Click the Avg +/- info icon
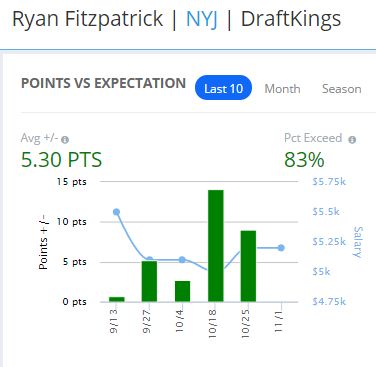Image resolution: width=376 pixels, height=367 pixels. (x=65, y=140)
